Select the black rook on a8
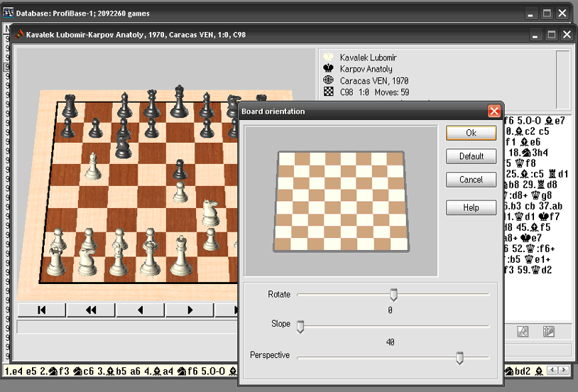The image size is (578, 392). [70, 107]
